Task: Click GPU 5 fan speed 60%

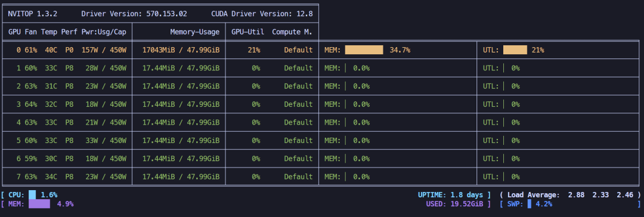Action: [31, 141]
